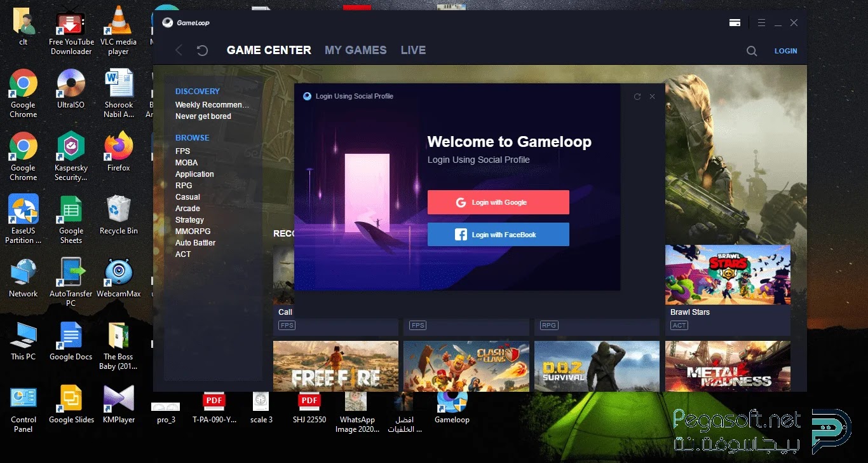
Task: Open the Gameloop desktop shortcut
Action: pos(452,408)
